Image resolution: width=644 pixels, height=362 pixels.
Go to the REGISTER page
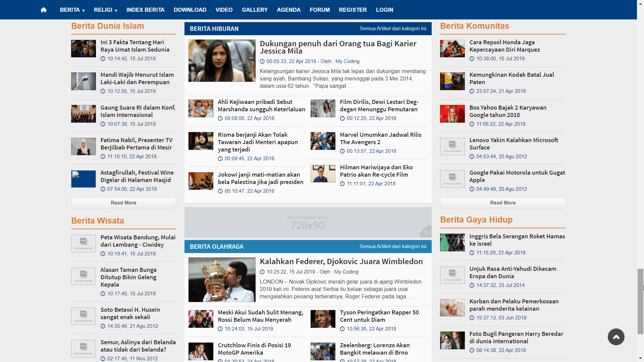coord(353,10)
